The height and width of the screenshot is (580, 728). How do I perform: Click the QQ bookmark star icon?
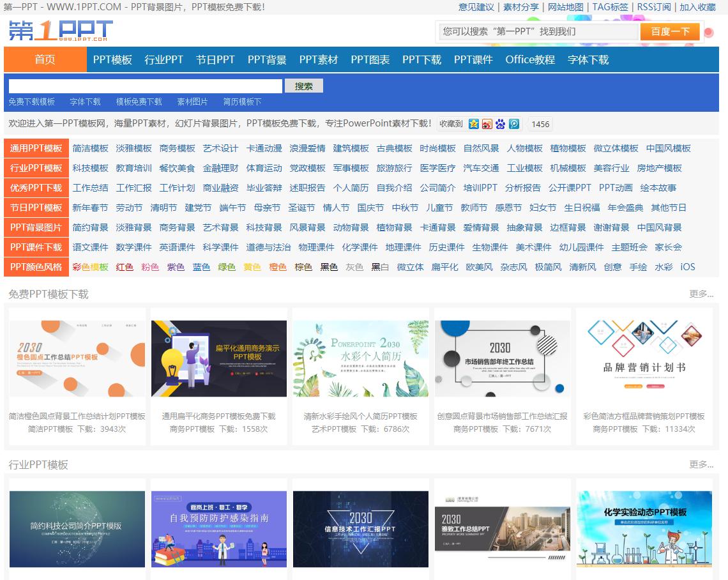pos(473,124)
